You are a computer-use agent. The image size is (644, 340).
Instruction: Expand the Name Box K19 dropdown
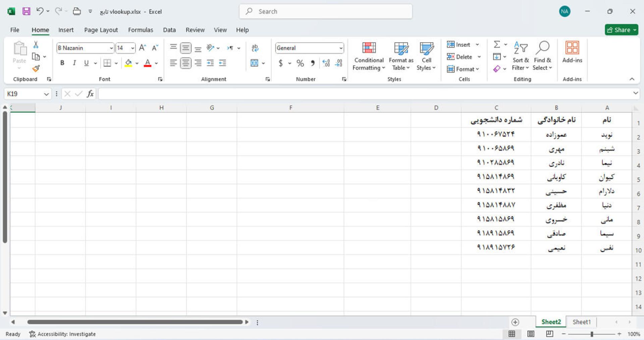click(x=46, y=94)
